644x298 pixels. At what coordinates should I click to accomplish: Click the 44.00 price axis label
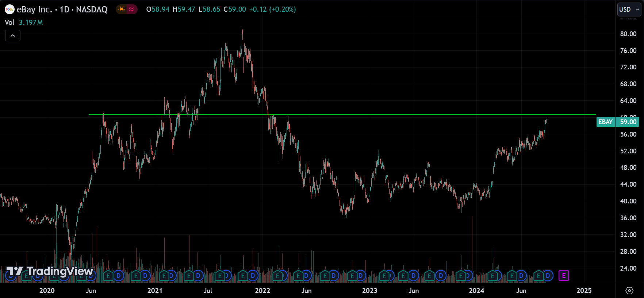pos(628,184)
